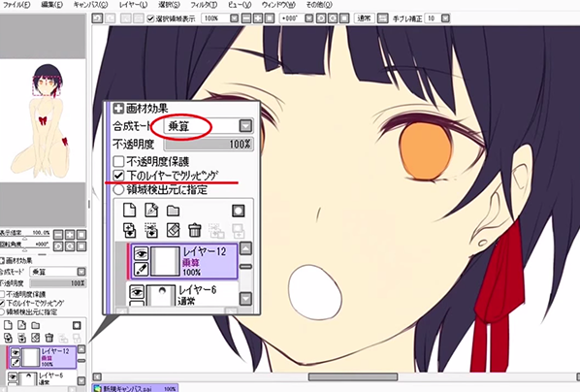Toggle 選択領域表示 checkbox in toolbar
This screenshot has width=580, height=392.
pos(150,18)
